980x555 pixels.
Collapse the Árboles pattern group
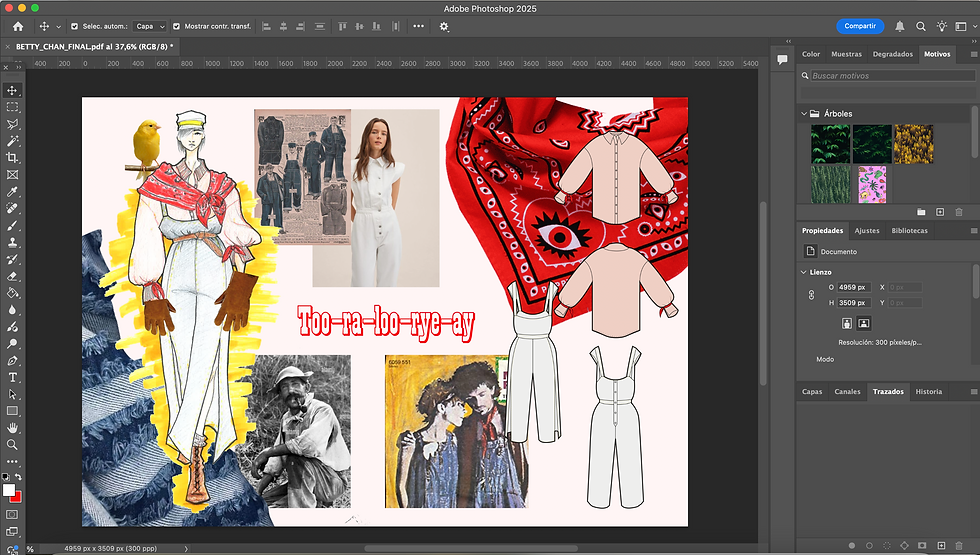click(804, 114)
